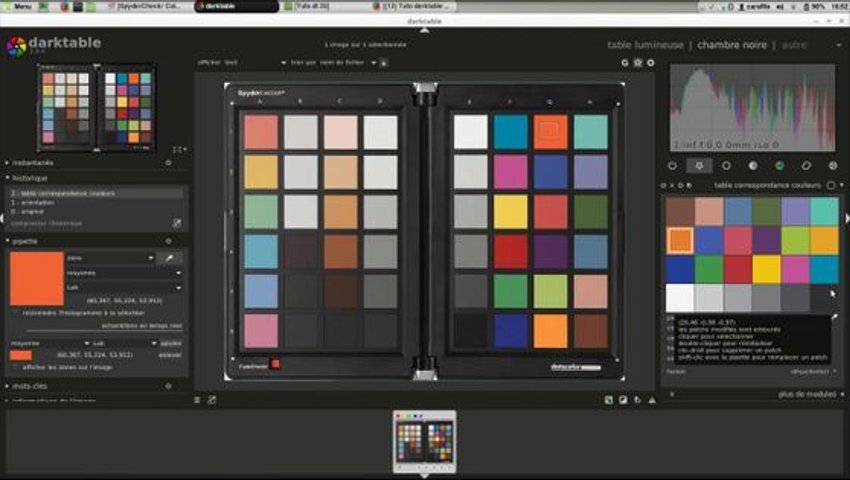Open the pipette moyenne statistic dropdown

click(124, 273)
